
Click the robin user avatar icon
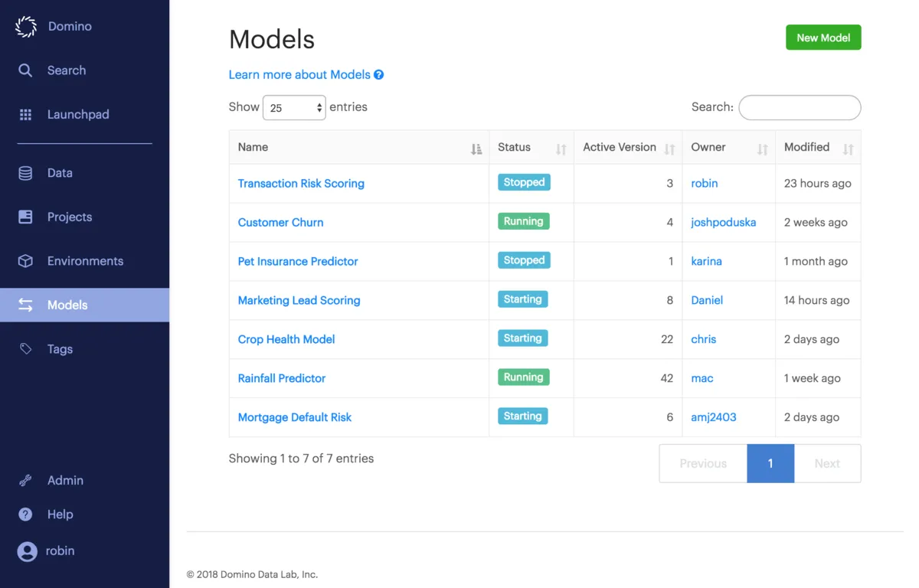27,551
